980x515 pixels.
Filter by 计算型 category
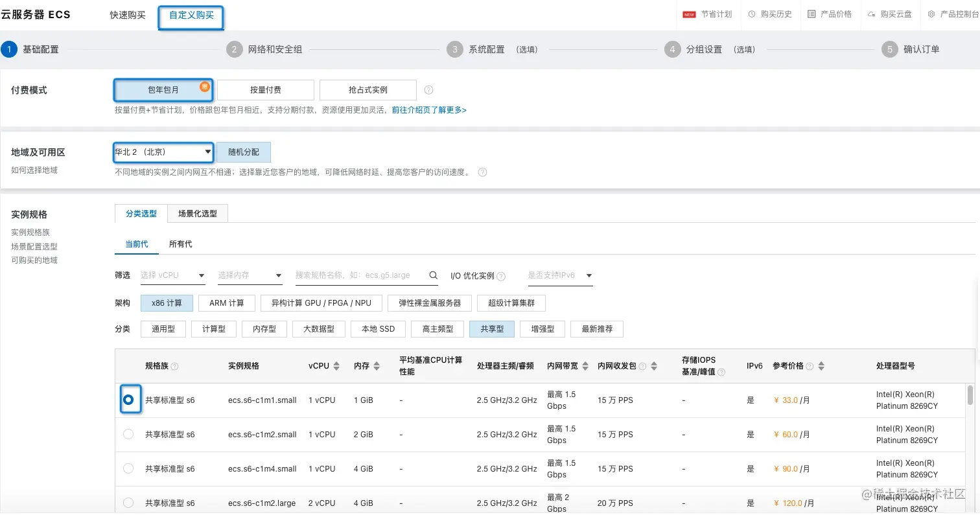tap(214, 329)
